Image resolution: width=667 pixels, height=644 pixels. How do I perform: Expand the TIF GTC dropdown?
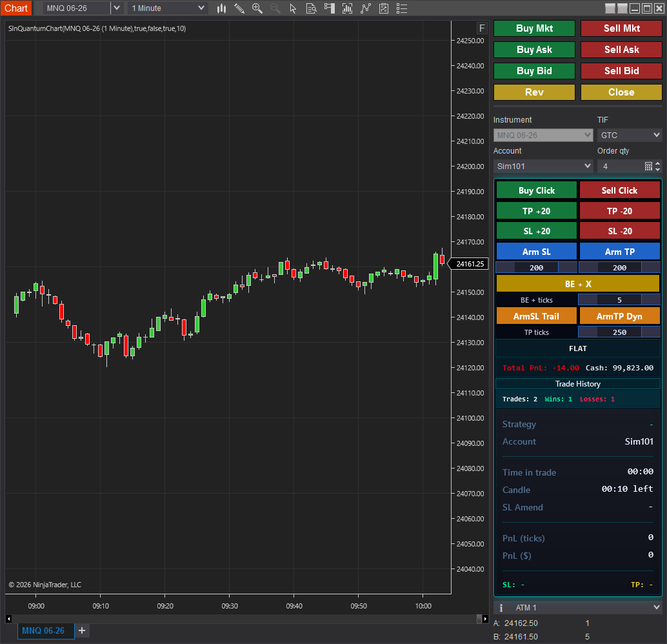click(x=629, y=136)
